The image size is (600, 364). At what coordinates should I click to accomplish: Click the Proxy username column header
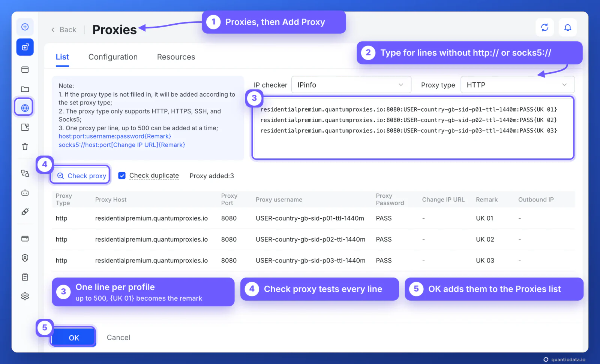point(279,200)
